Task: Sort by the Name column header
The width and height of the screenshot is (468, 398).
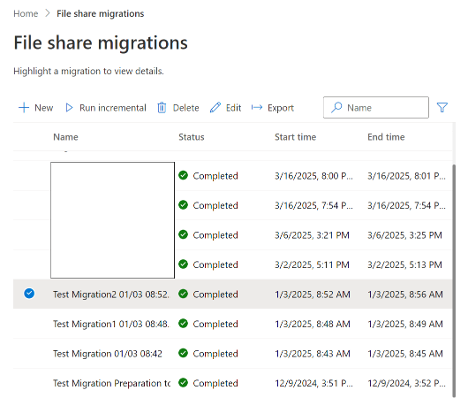Action: coord(66,137)
